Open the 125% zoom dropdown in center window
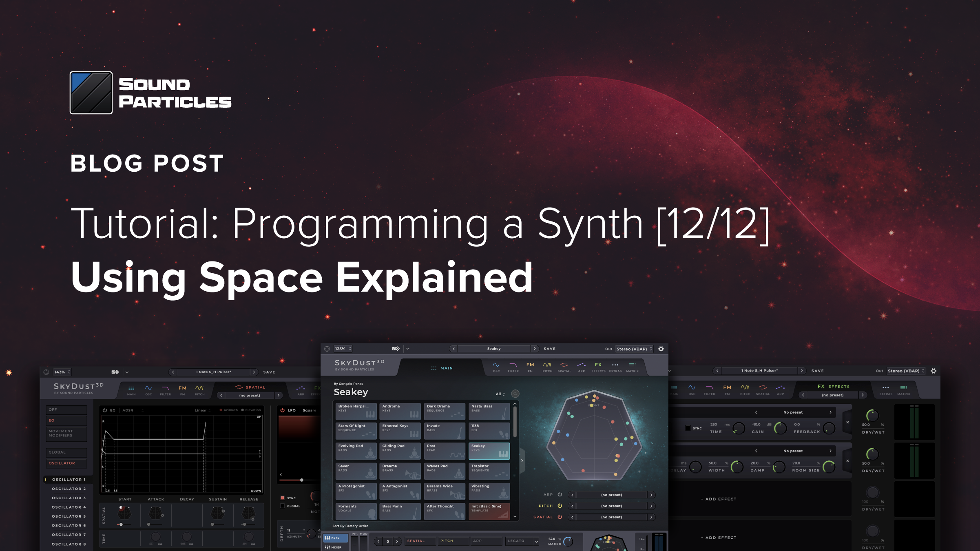 343,349
